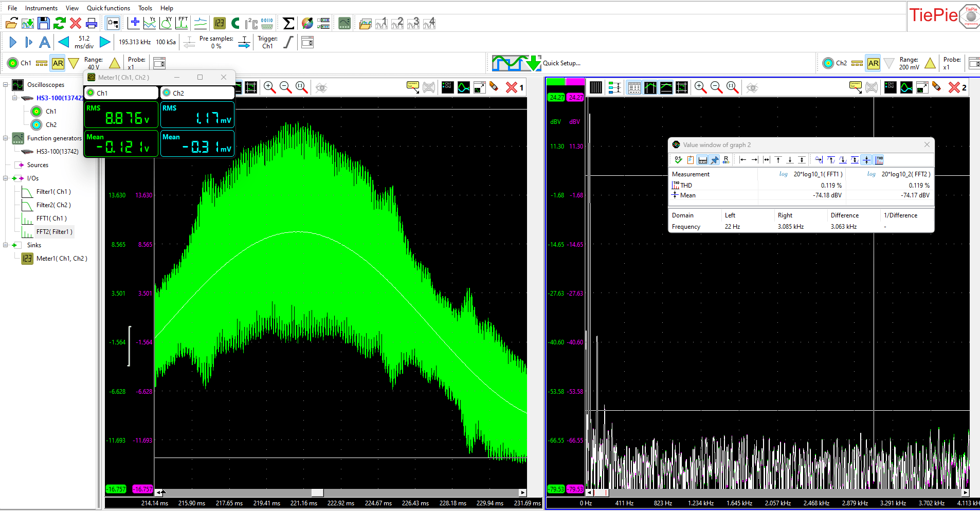This screenshot has width=980, height=511.
Task: Open Ch1 channel settings window icon
Action: 159,63
